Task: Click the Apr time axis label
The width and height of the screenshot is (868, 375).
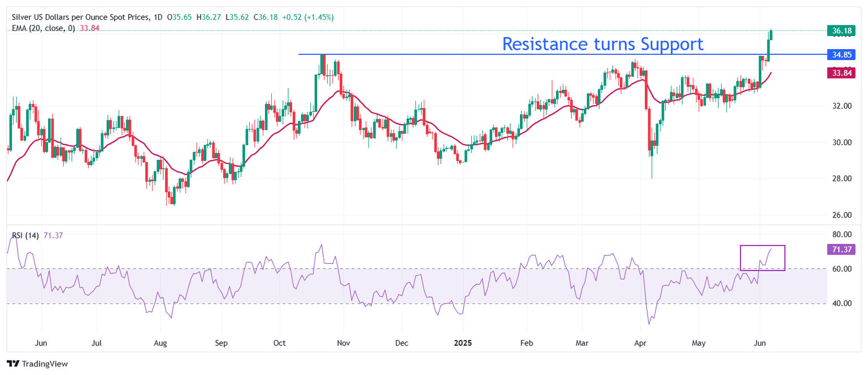Action: [x=641, y=343]
